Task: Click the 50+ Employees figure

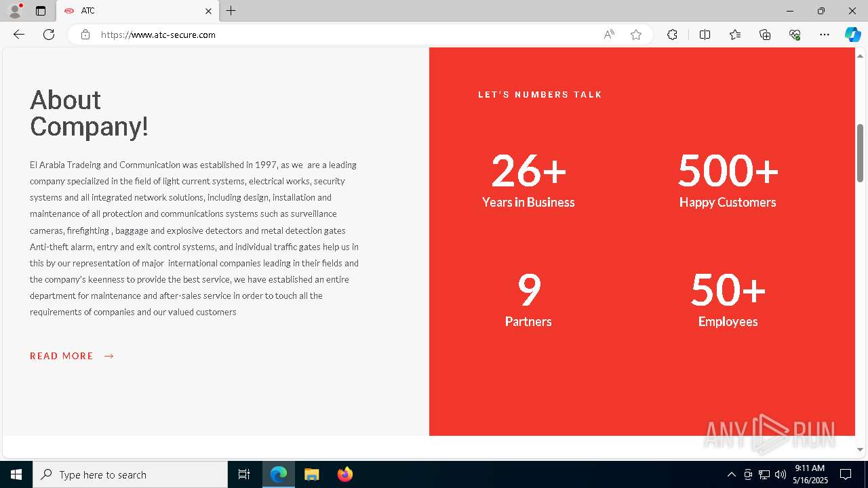Action: (x=728, y=300)
